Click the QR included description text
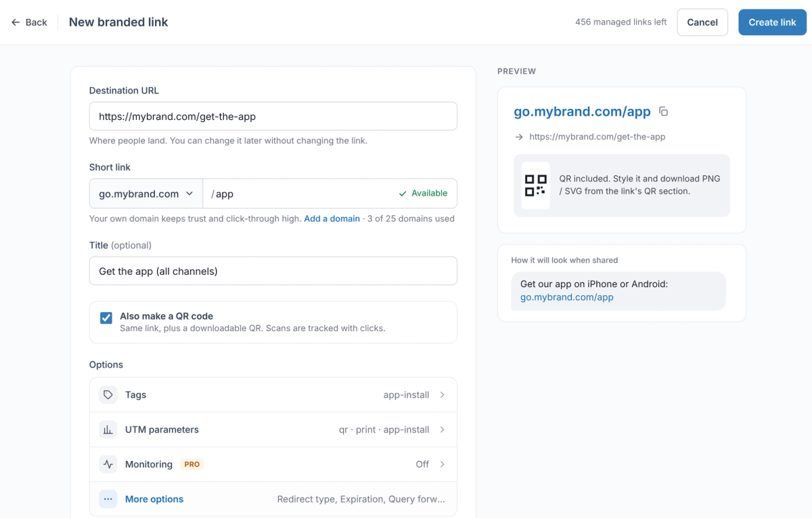The height and width of the screenshot is (518, 812). (x=640, y=185)
